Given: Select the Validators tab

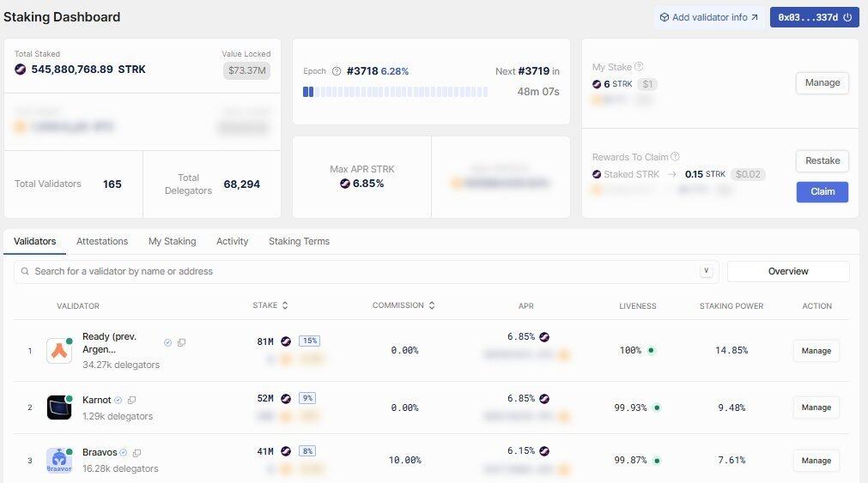Looking at the screenshot, I should tap(35, 241).
